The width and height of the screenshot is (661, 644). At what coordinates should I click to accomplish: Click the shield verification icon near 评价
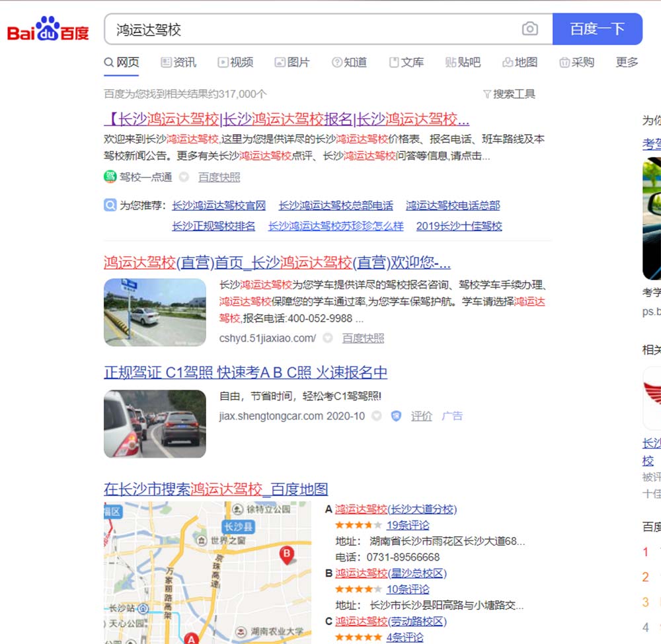396,416
